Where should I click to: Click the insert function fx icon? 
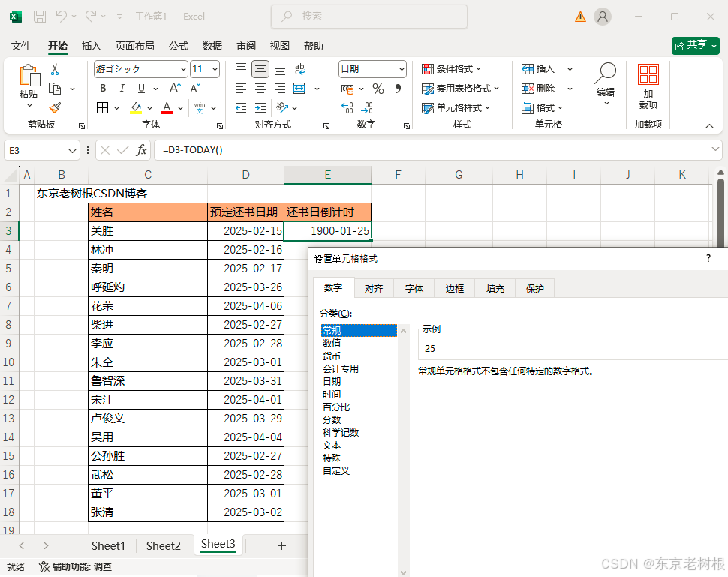(x=141, y=150)
